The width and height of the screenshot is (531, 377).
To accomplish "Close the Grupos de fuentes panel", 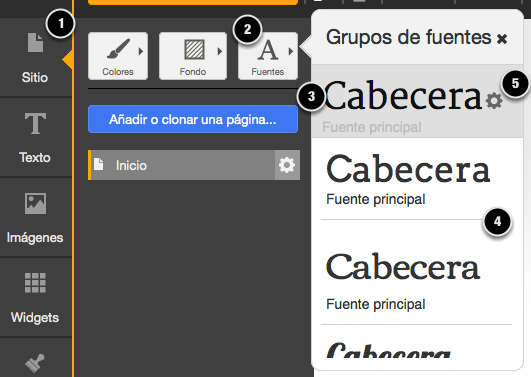I will click(x=502, y=39).
